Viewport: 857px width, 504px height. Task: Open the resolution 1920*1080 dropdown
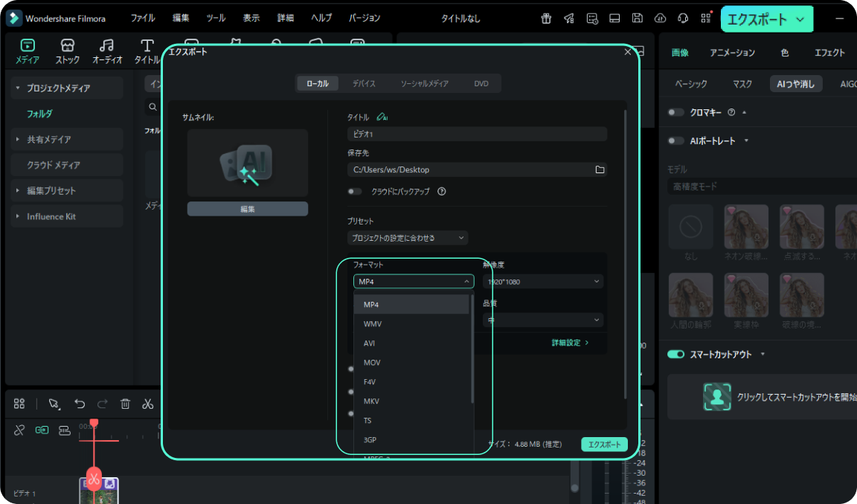tap(542, 282)
